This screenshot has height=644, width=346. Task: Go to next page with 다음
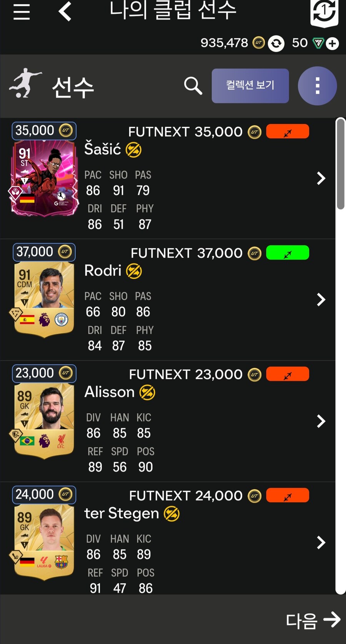[313, 620]
